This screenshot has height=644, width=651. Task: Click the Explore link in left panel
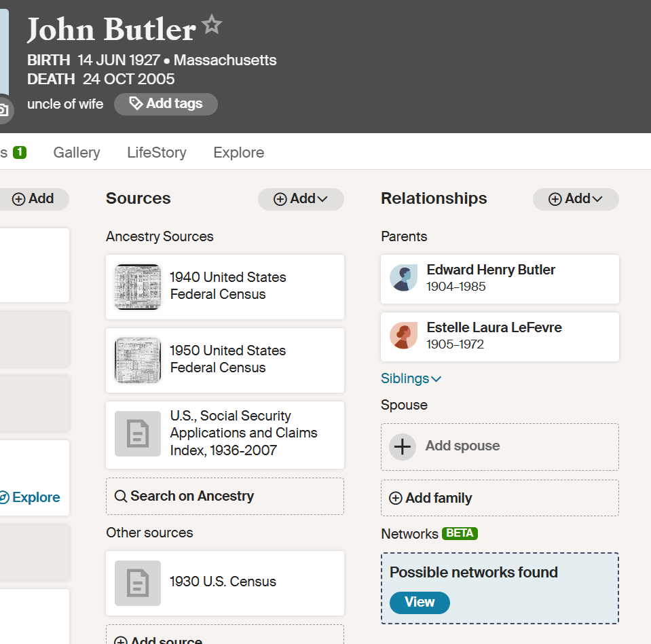30,497
